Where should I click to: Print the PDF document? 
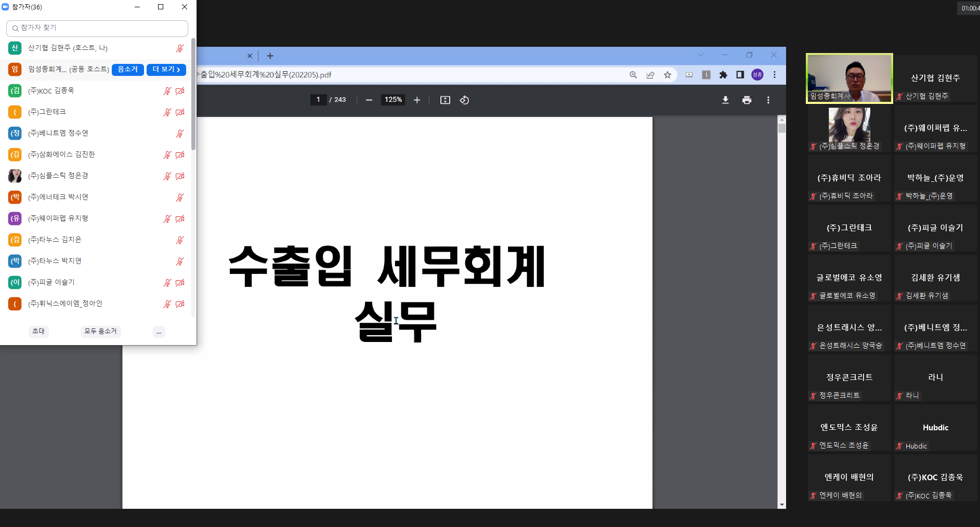747,100
